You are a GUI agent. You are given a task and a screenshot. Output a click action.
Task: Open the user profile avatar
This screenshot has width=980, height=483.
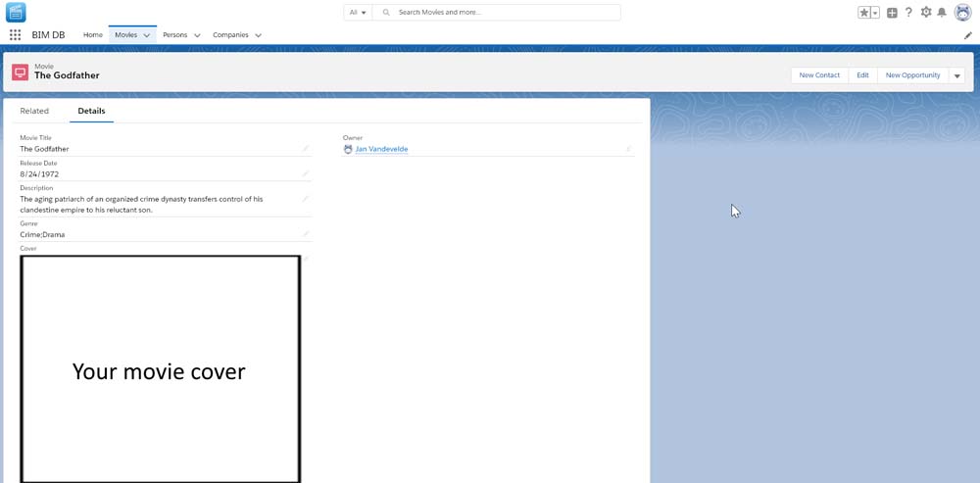(962, 12)
